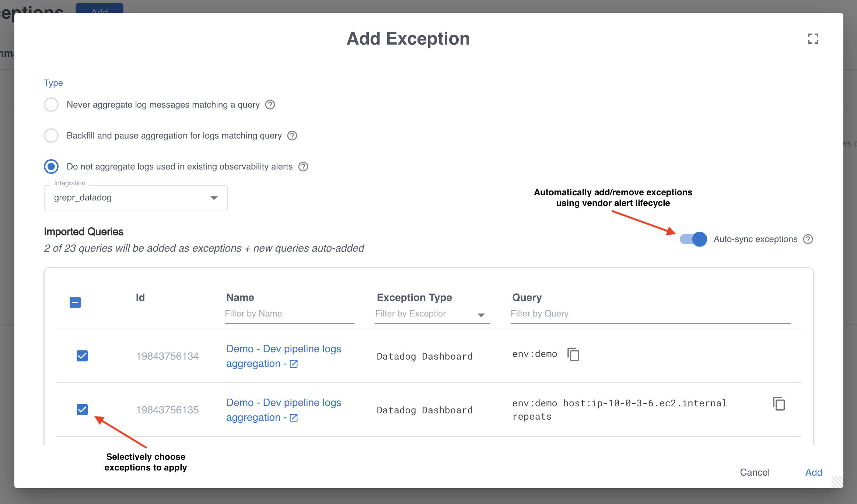Open Demo - Dev pipeline logs aggregation link

point(284,349)
